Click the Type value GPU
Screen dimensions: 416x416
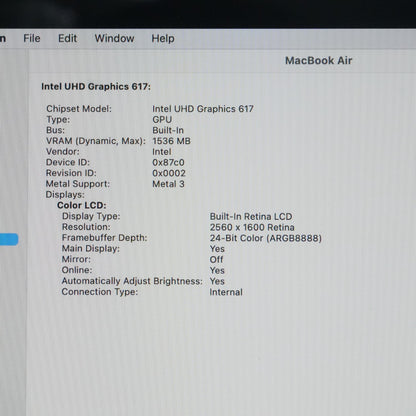pos(162,119)
